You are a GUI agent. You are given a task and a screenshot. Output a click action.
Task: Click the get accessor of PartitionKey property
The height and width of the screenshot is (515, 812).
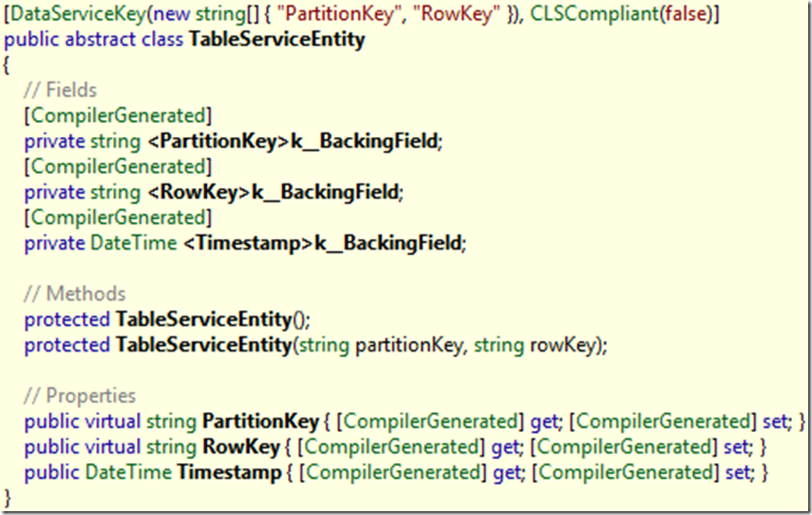546,421
